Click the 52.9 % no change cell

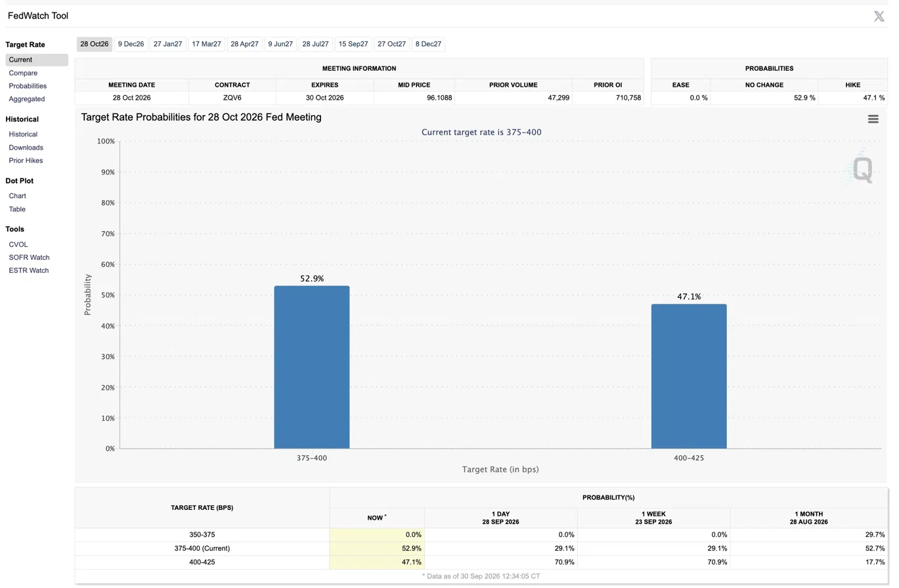(x=764, y=98)
